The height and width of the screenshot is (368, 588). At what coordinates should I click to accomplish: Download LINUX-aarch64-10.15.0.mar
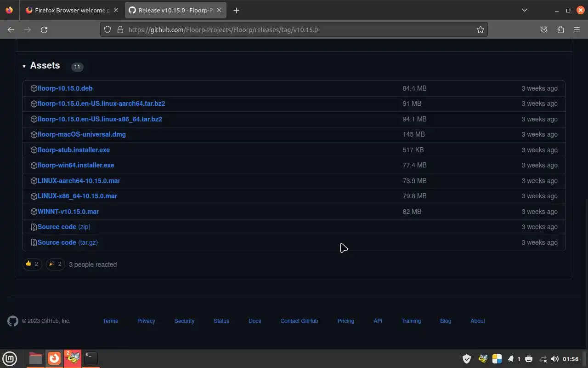(79, 181)
